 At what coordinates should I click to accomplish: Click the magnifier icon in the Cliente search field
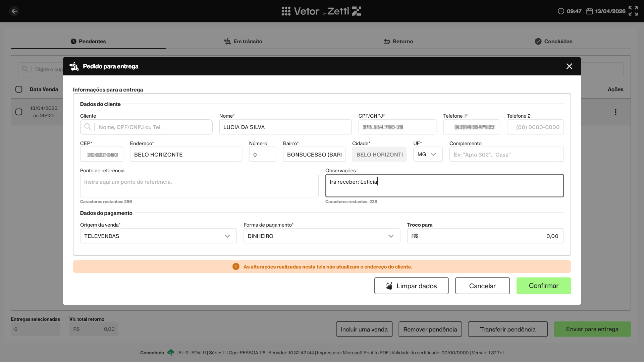point(88,127)
